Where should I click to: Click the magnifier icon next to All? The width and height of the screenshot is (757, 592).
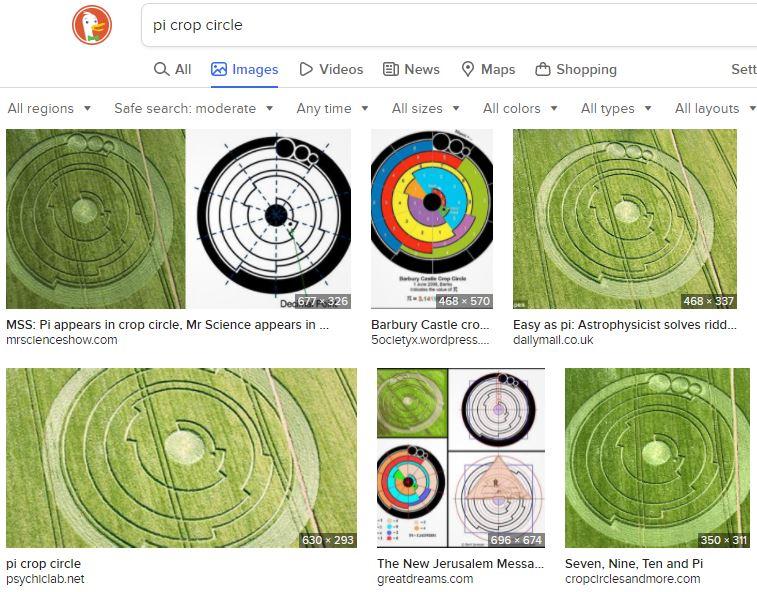pos(161,69)
